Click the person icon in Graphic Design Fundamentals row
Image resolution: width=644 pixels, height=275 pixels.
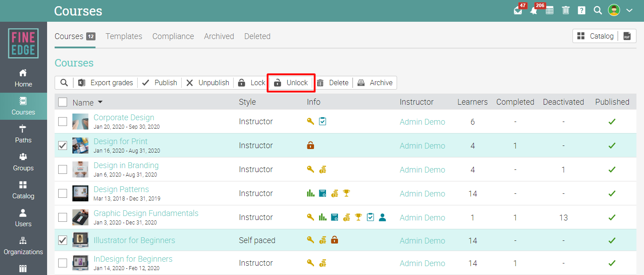[382, 217]
